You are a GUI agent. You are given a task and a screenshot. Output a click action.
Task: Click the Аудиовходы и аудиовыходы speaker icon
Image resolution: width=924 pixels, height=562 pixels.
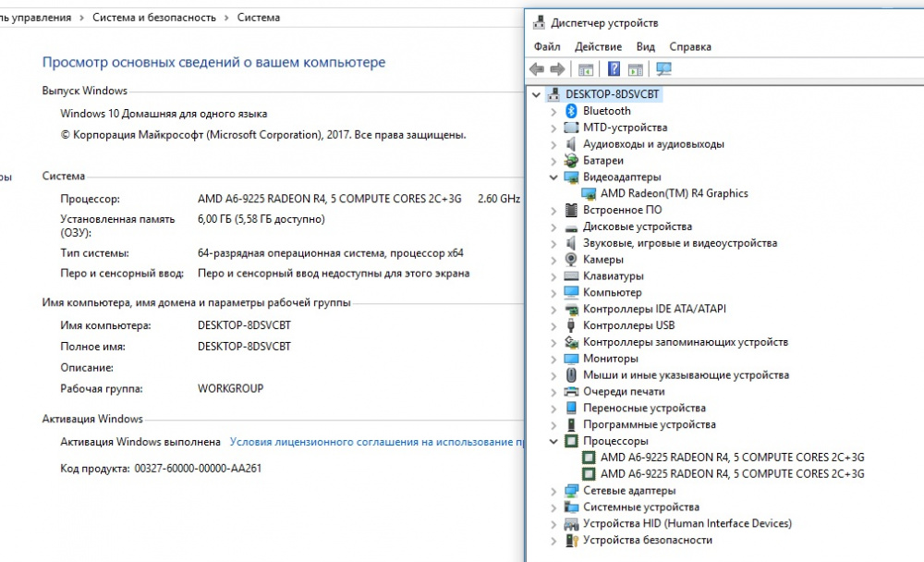571,144
